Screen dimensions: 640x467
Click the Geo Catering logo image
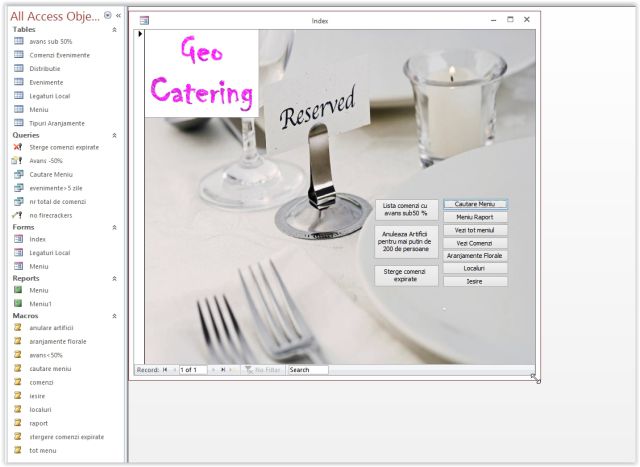click(202, 73)
